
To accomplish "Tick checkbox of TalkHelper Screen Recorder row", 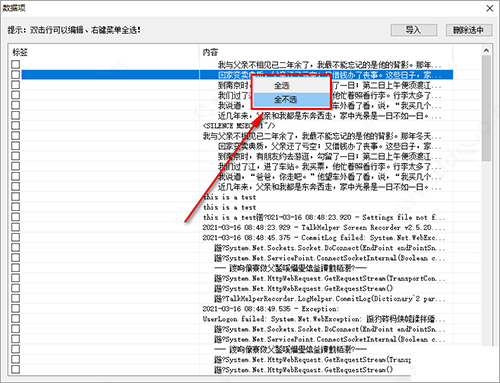I will coord(15,227).
